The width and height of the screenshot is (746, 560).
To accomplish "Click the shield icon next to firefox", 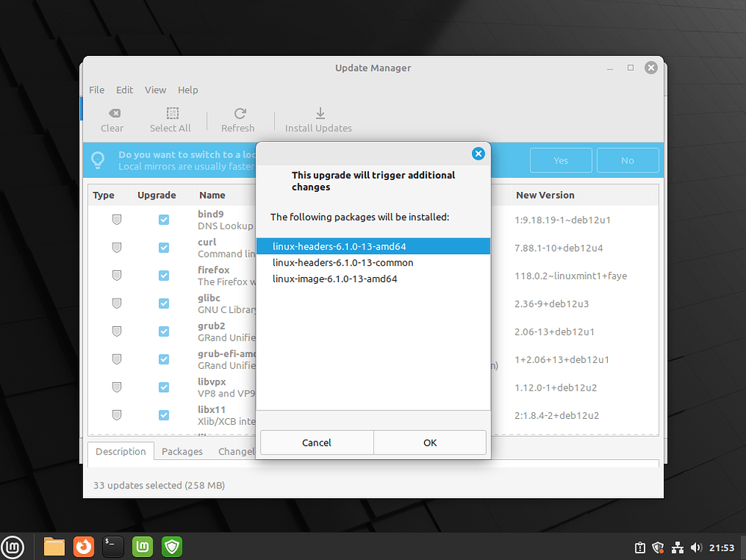I will pos(116,275).
